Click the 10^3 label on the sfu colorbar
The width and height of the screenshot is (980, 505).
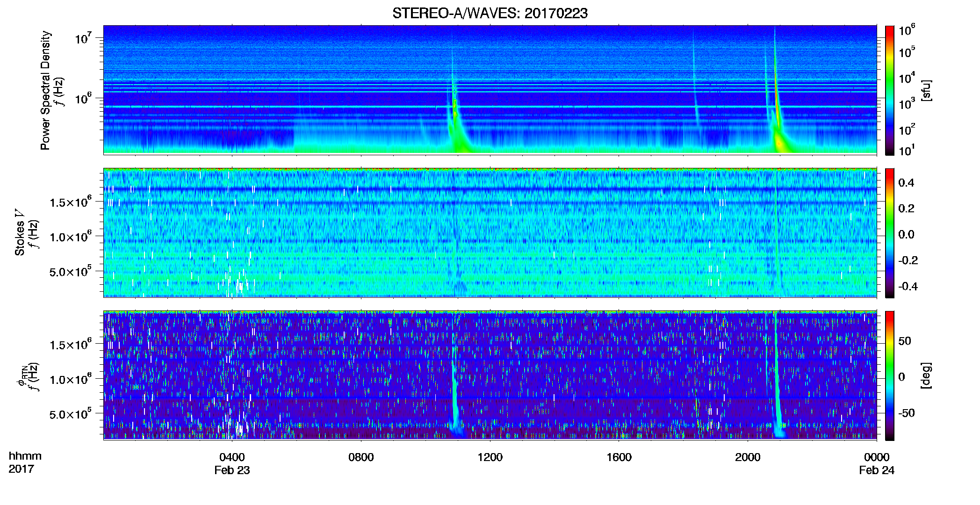(x=907, y=103)
